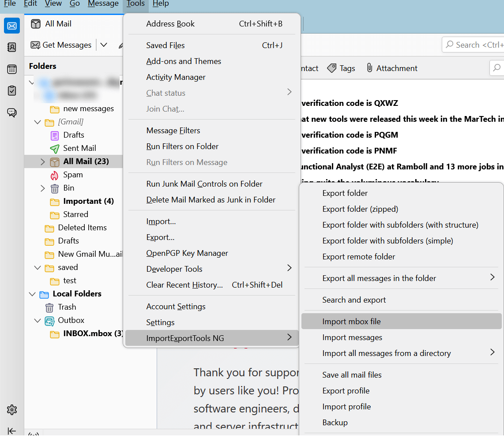Viewport: 504px width, 442px height.
Task: Choose Export profile option
Action: pos(402,391)
